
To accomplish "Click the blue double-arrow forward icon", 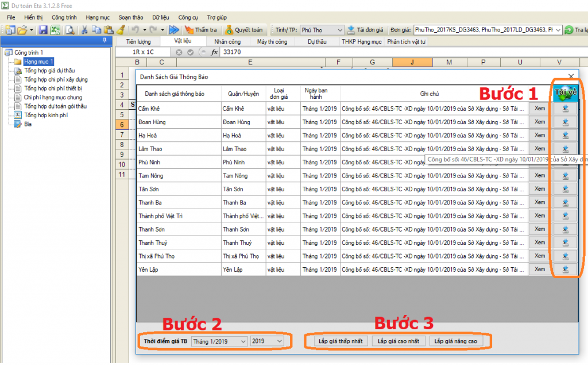I will [x=174, y=30].
